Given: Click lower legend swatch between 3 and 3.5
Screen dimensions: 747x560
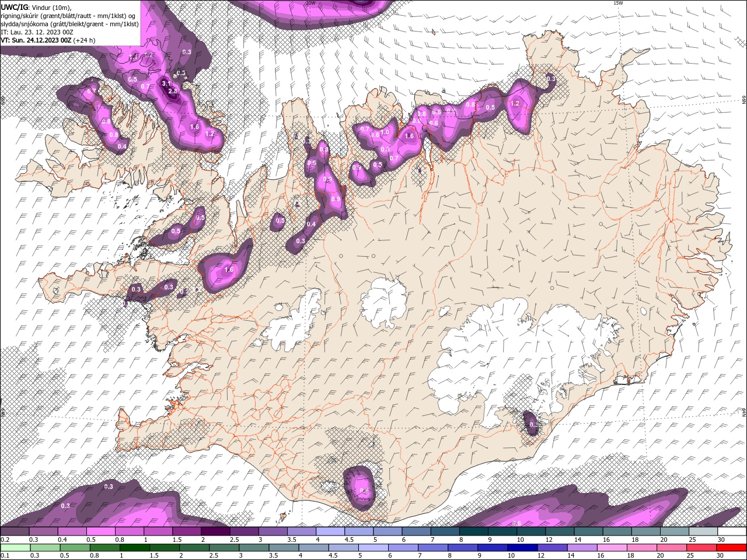Looking at the screenshot, I should coord(254,548).
